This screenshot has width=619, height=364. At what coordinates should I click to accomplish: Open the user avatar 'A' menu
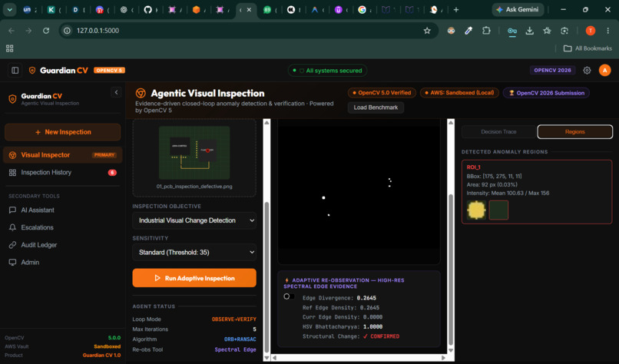(x=604, y=71)
